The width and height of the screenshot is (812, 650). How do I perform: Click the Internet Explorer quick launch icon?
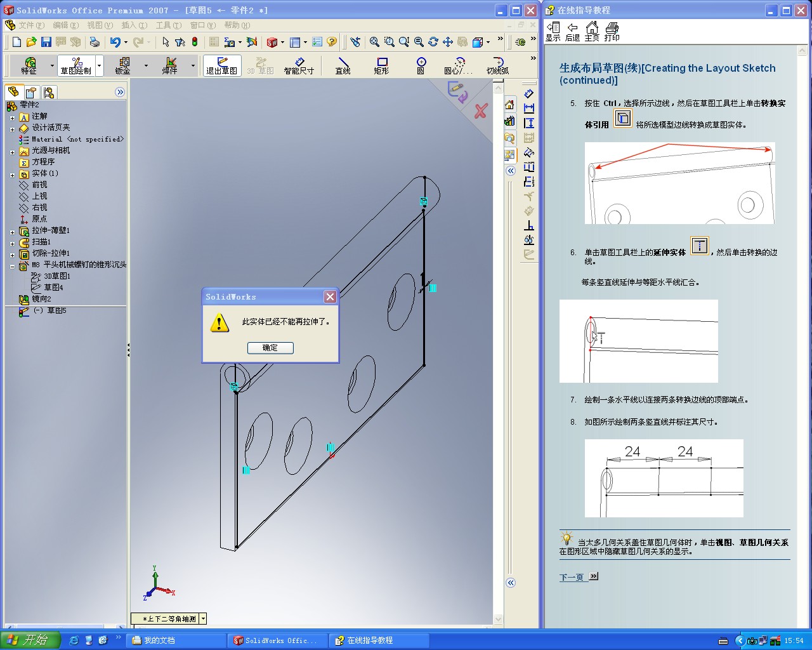click(74, 640)
